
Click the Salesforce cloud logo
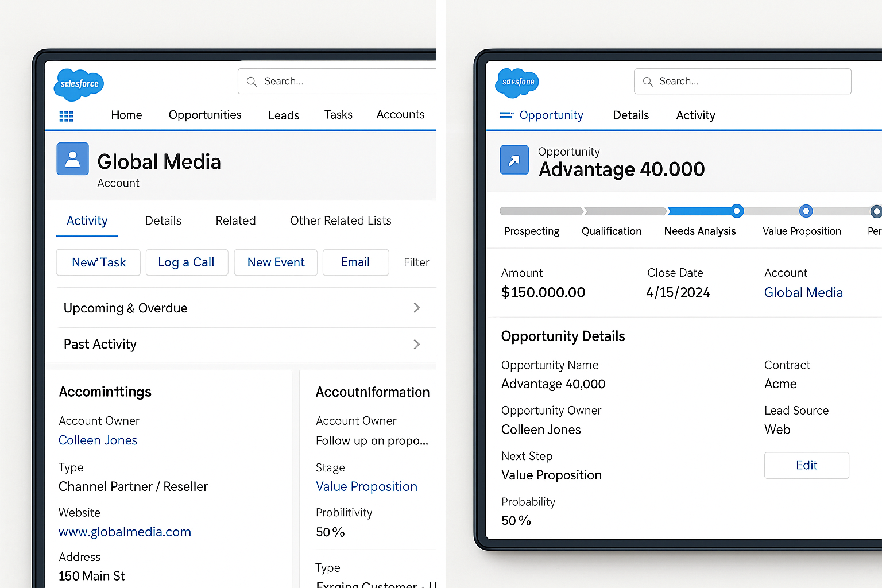(78, 84)
